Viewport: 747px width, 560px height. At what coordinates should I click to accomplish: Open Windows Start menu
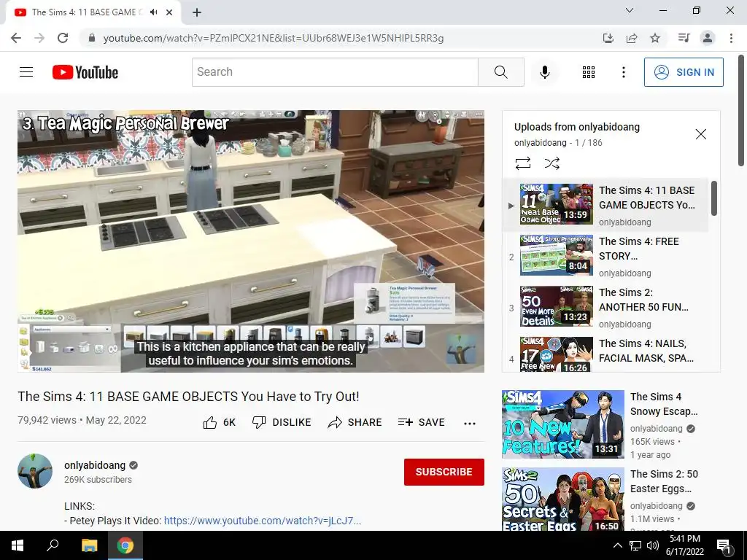tap(18, 545)
